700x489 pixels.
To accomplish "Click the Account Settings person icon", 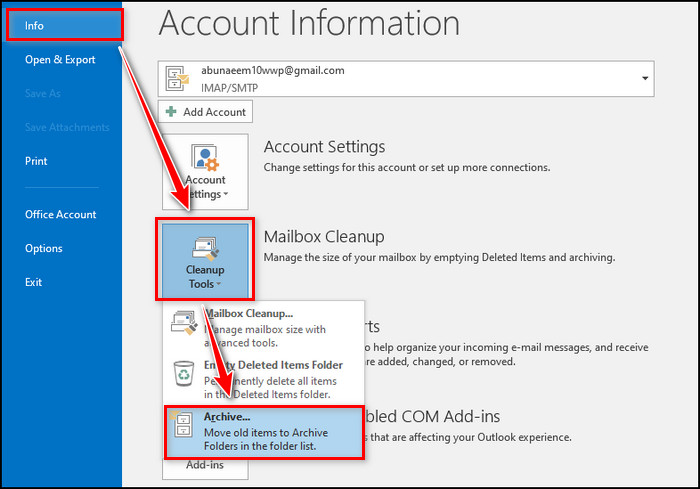I will (x=205, y=157).
